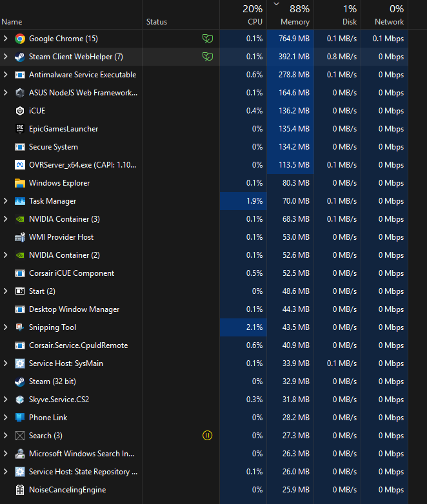Viewport: 427px width, 504px height.
Task: Click the Steam Client WebHelper icon
Action: [20, 57]
